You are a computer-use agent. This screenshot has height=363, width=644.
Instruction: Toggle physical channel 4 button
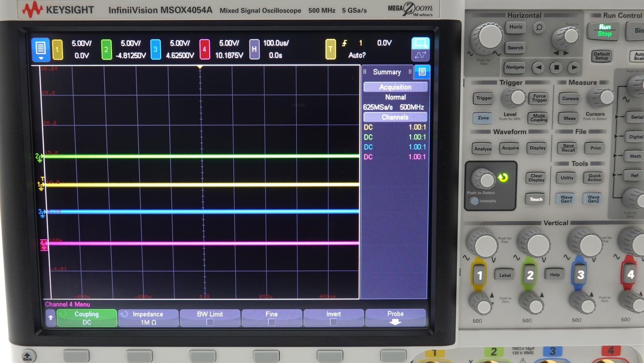[x=630, y=274]
